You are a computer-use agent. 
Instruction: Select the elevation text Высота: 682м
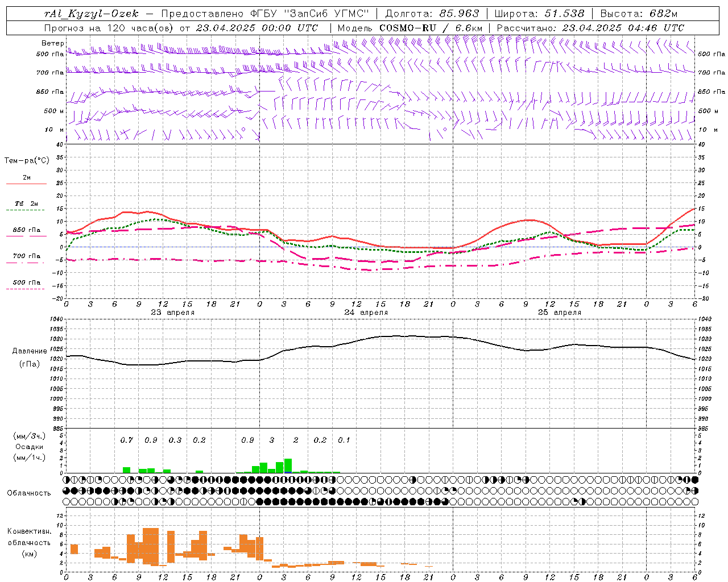click(x=639, y=14)
